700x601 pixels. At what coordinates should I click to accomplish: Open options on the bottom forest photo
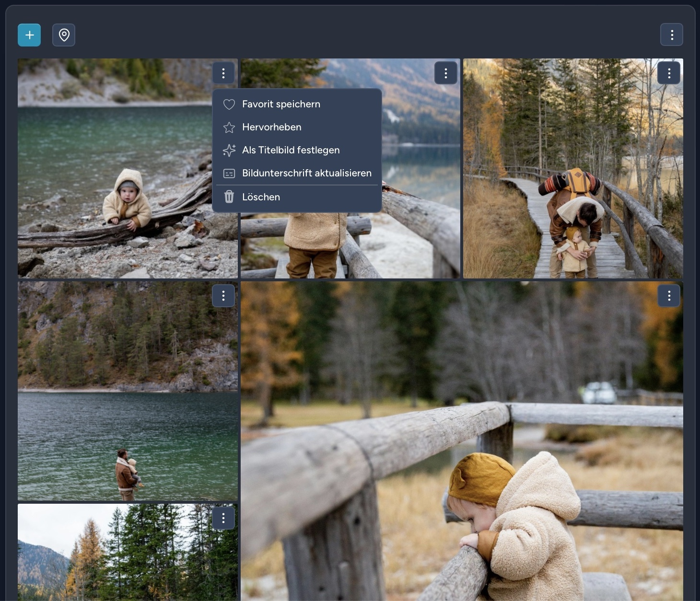tap(223, 518)
